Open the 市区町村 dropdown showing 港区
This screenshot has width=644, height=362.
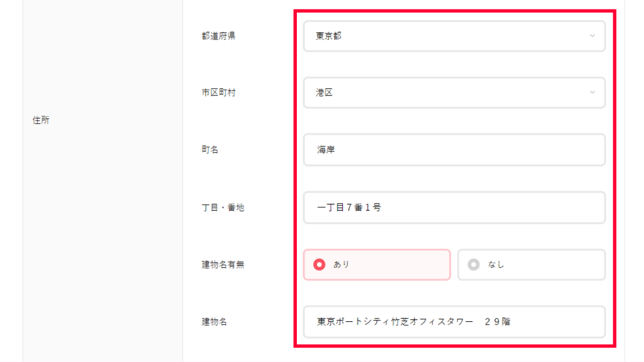pos(454,93)
